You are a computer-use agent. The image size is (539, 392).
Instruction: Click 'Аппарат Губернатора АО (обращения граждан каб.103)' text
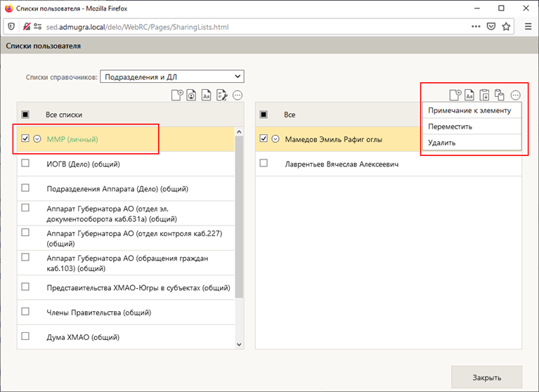coord(127,263)
